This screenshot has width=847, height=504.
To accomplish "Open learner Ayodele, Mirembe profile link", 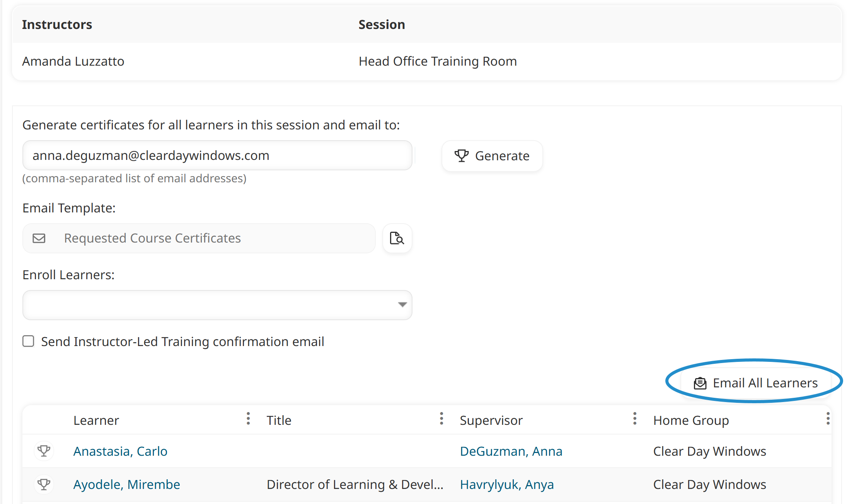I will click(126, 484).
